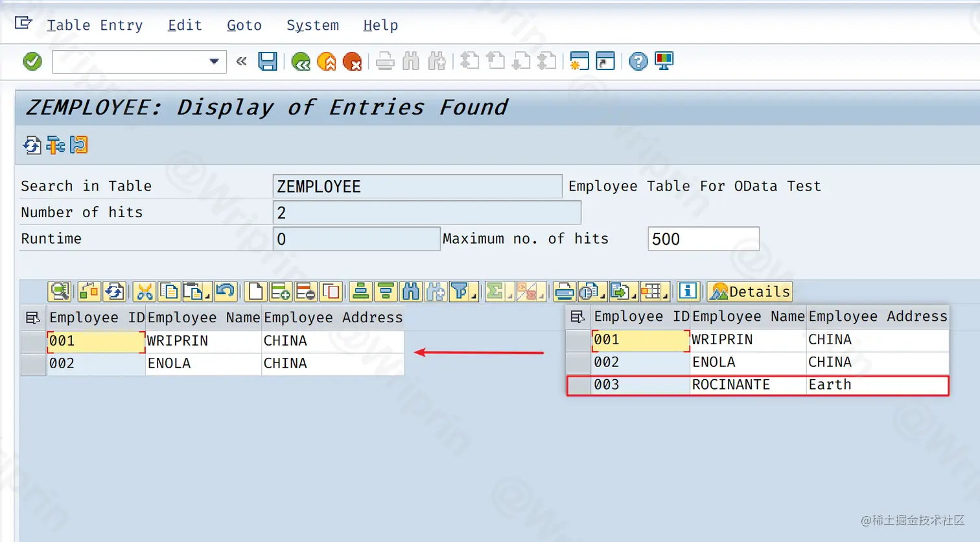
Task: Open the Edit menu
Action: point(185,25)
